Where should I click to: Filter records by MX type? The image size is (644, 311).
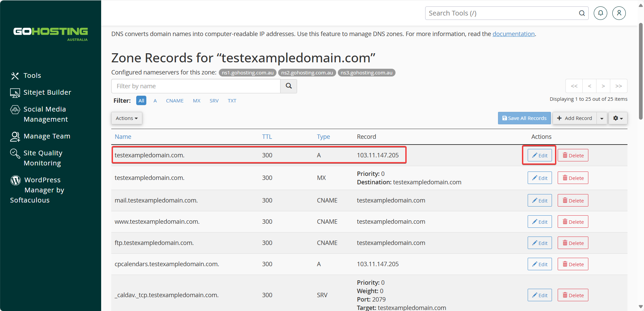click(197, 101)
